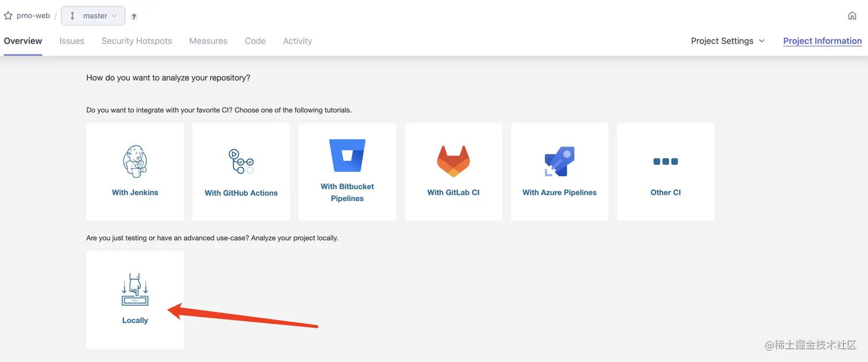Click the Bitbucket bucket logo icon
This screenshot has width=868, height=362.
(x=347, y=155)
